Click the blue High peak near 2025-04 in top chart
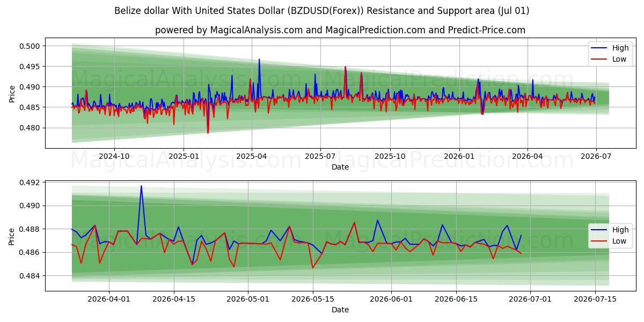This screenshot has width=644, height=322. click(259, 61)
